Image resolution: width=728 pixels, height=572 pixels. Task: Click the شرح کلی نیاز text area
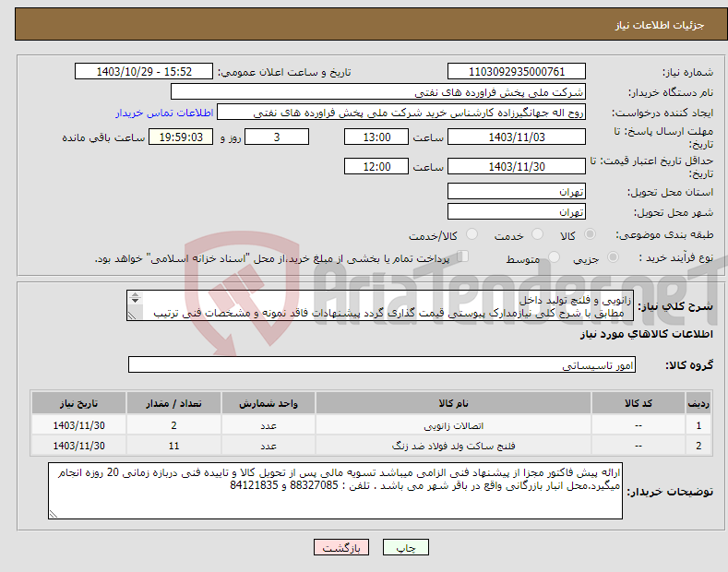(x=380, y=305)
